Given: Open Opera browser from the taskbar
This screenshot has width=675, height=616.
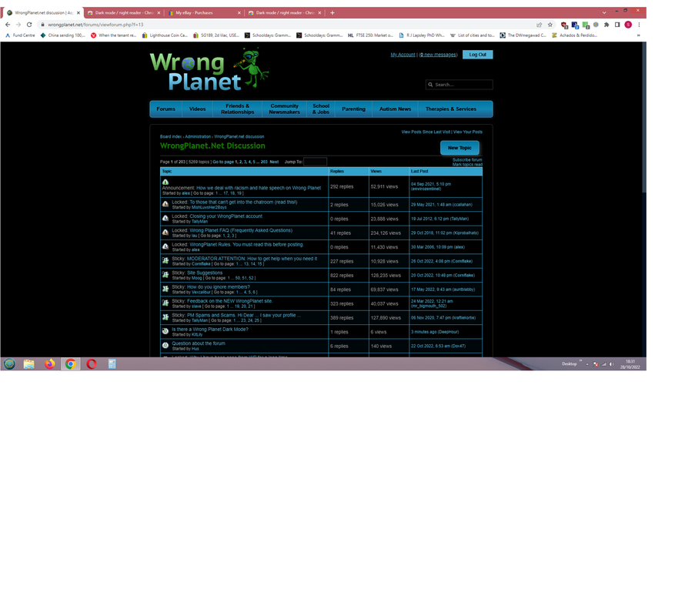Looking at the screenshot, I should point(92,364).
